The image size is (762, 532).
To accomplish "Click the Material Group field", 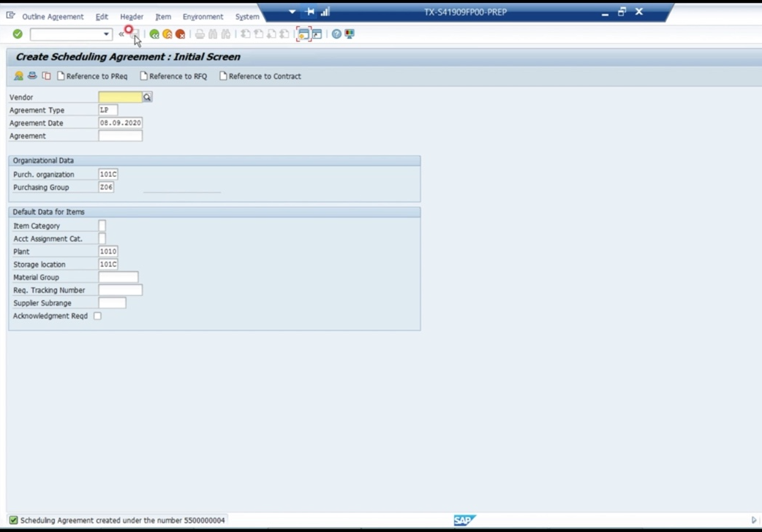I will coord(118,278).
